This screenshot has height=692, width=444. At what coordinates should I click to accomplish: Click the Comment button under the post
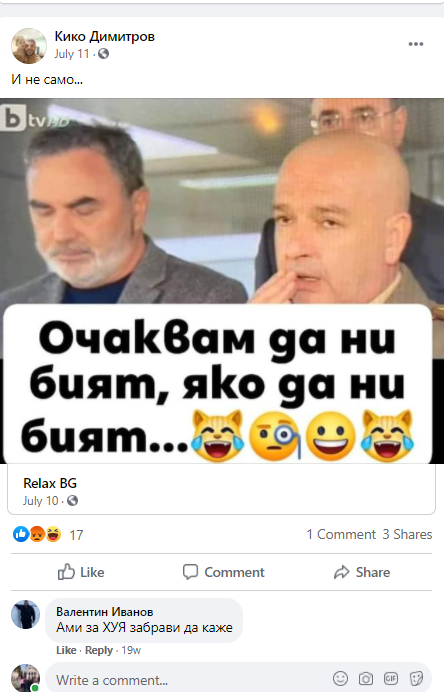pos(223,572)
